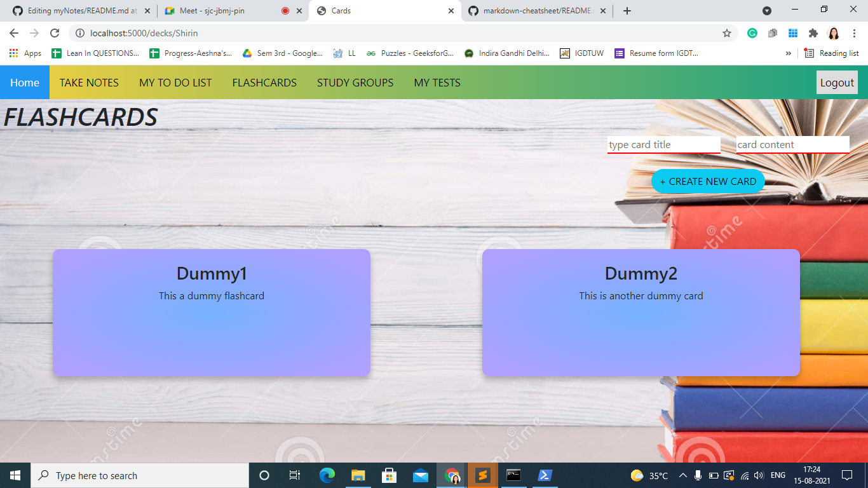Click the blue grid extension icon
This screenshot has width=868, height=488.
pos(792,32)
